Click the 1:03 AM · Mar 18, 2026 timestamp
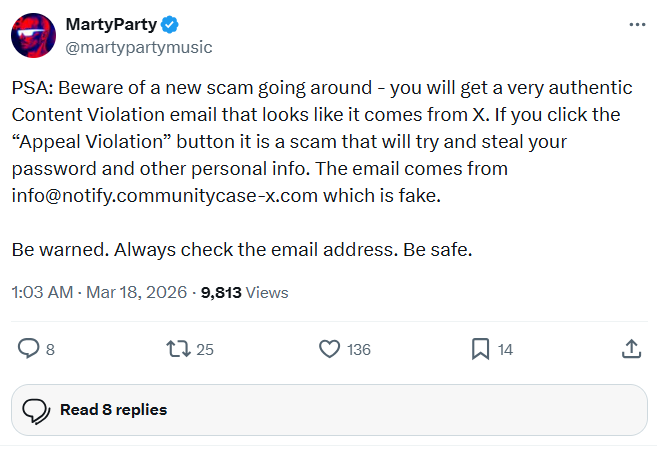657x468 pixels. coord(100,293)
